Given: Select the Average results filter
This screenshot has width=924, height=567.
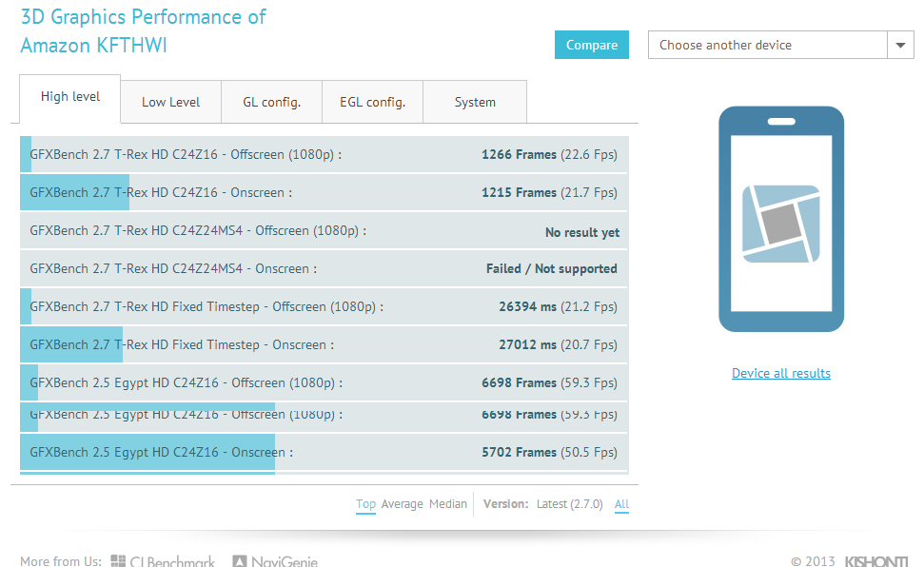Looking at the screenshot, I should (402, 504).
